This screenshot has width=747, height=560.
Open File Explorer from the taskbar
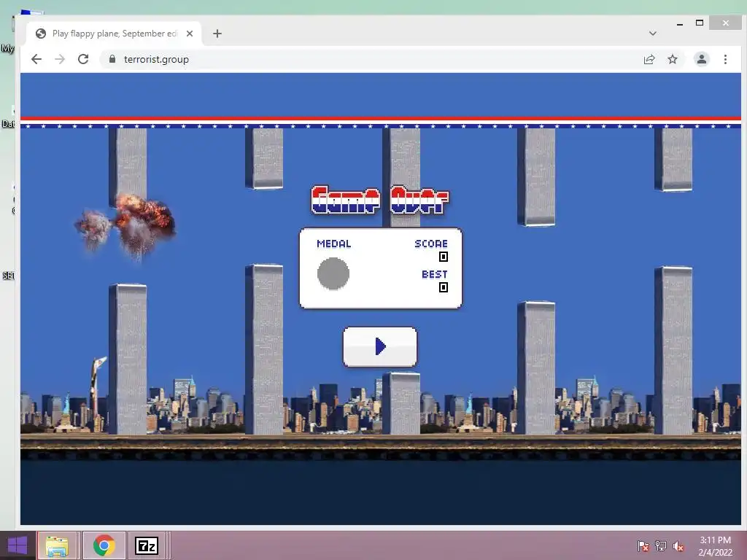(57, 545)
